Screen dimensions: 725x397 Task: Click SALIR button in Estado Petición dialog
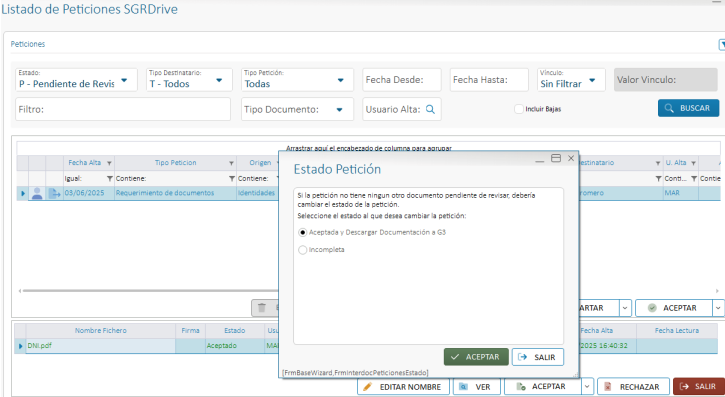tap(538, 357)
